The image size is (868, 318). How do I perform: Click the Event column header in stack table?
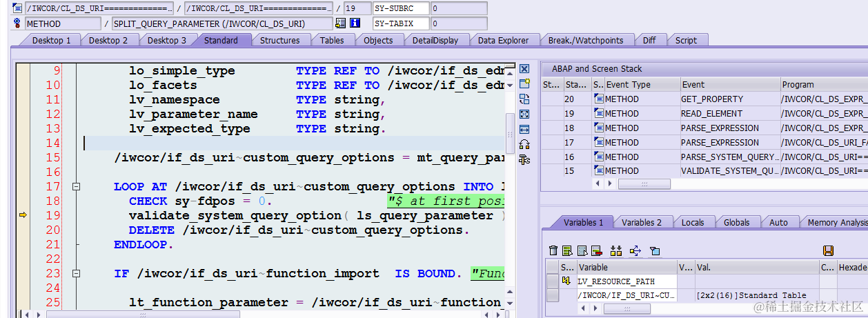[729, 84]
